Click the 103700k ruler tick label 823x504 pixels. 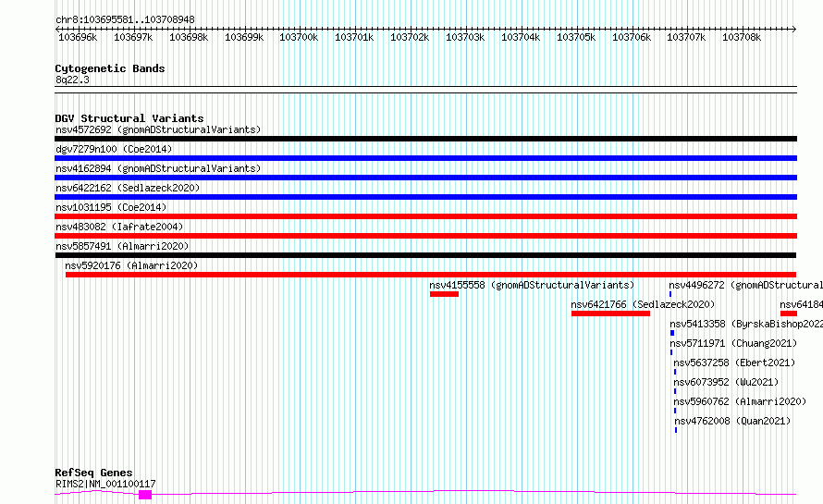coord(299,37)
